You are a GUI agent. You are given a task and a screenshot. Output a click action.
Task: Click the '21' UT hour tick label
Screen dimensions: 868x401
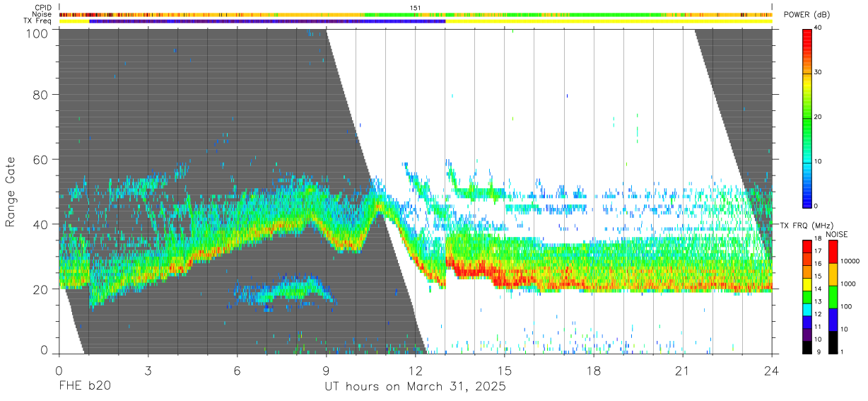pos(683,371)
